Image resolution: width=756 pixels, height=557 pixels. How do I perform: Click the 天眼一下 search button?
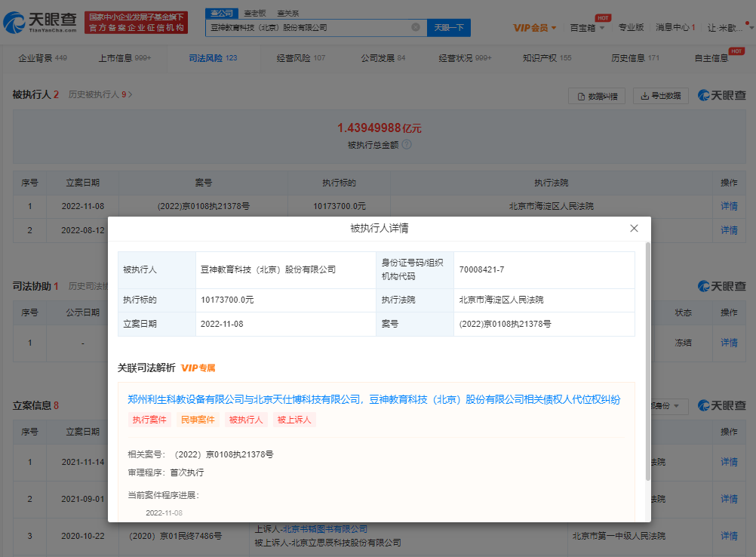pyautogui.click(x=448, y=27)
